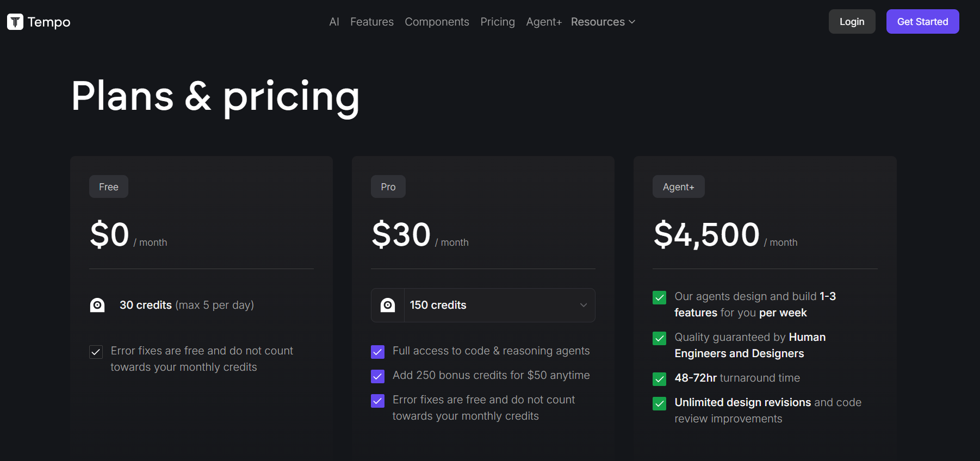Click the credits icon in Pro plan

(388, 305)
